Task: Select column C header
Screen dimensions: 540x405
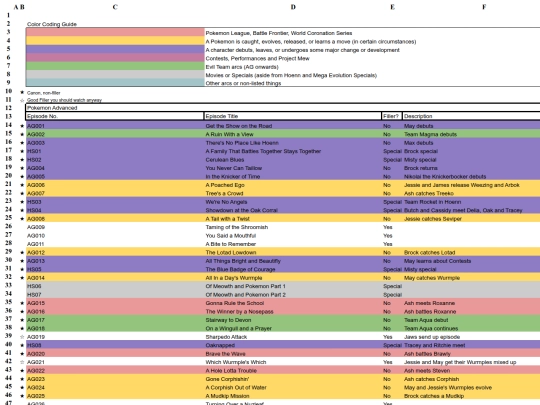Action: coord(115,7)
